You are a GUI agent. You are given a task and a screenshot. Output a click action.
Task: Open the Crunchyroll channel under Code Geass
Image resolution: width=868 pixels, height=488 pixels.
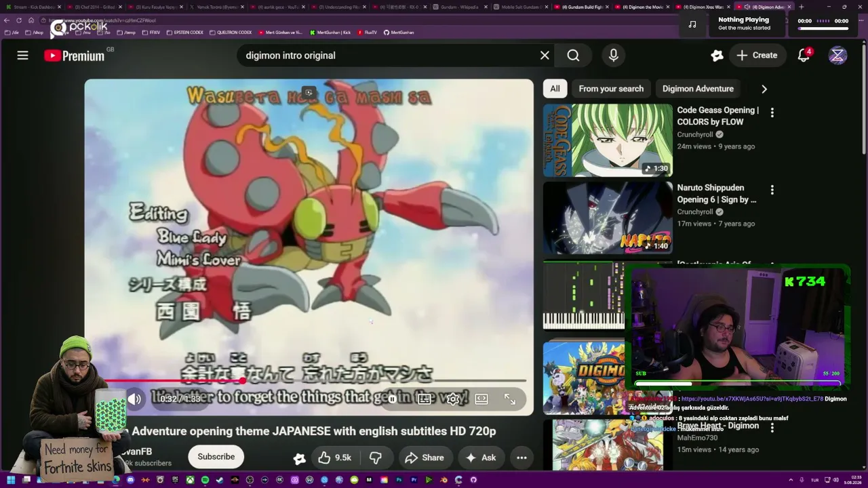pyautogui.click(x=694, y=134)
